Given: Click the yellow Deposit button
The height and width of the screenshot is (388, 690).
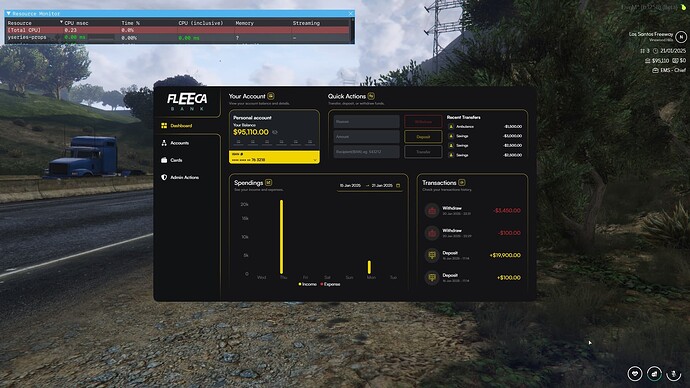Looking at the screenshot, I should (x=423, y=137).
